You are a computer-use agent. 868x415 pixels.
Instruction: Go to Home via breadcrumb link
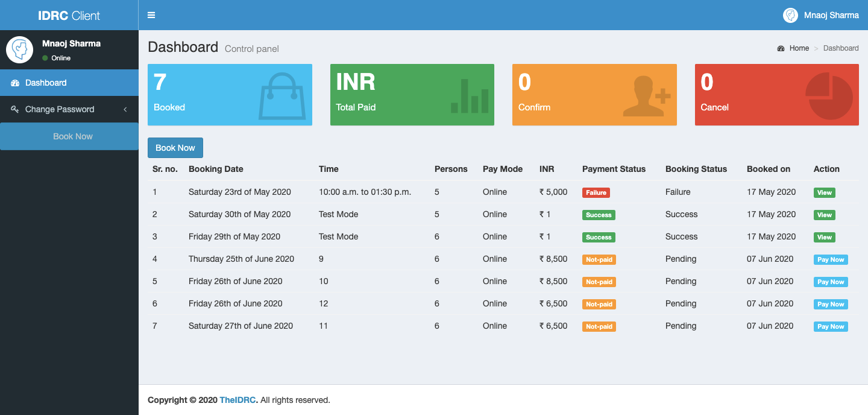(x=799, y=48)
